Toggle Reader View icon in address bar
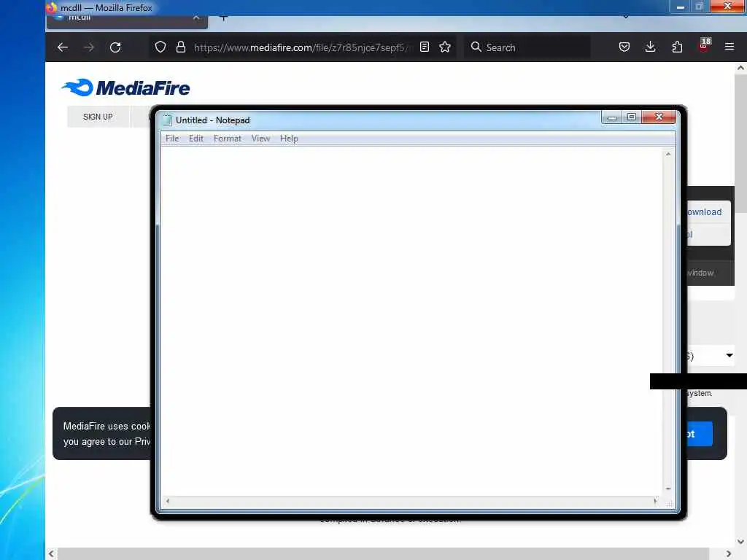 (425, 47)
